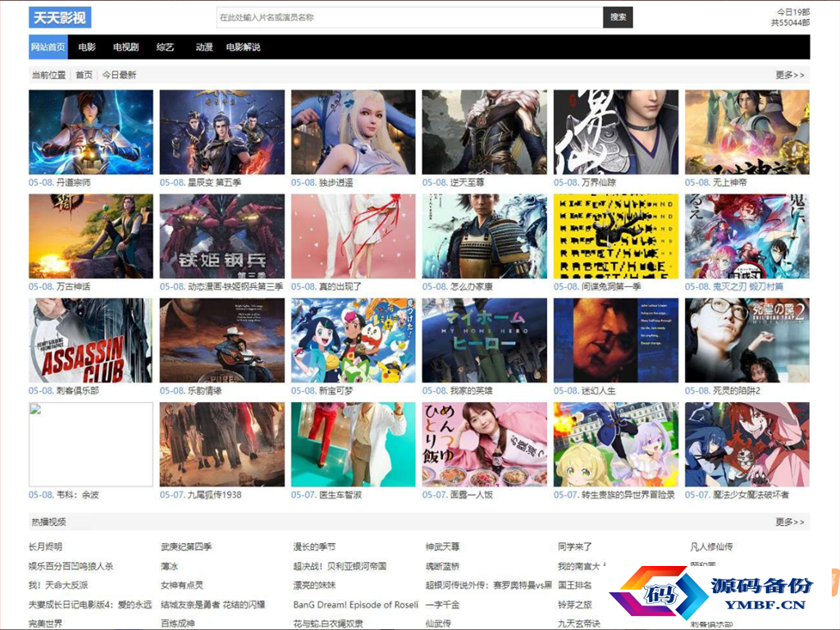Open 完美世界 link

46,623
